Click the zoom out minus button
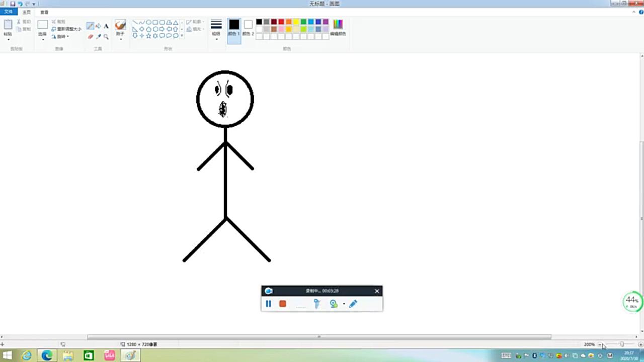The width and height of the screenshot is (644, 362). click(600, 344)
